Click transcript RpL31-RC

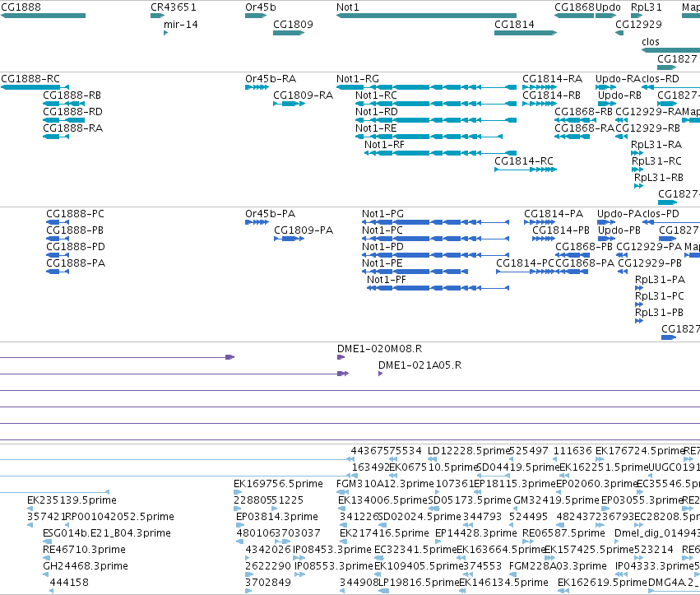click(637, 170)
